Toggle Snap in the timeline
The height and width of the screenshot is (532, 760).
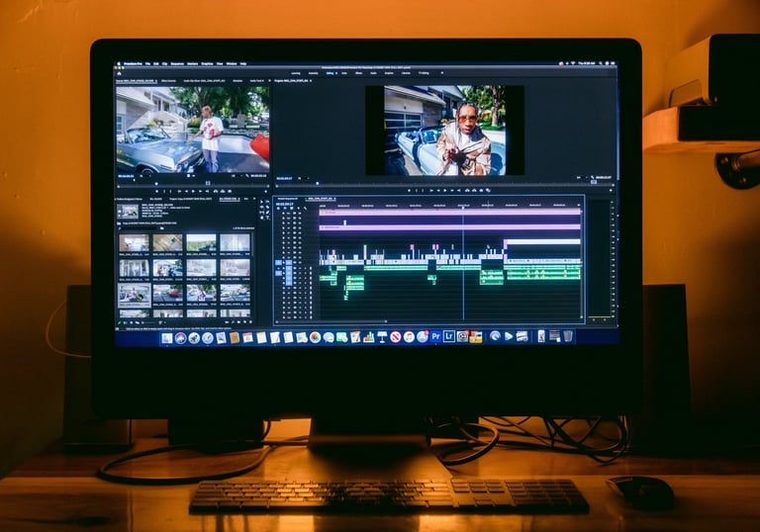[x=285, y=209]
